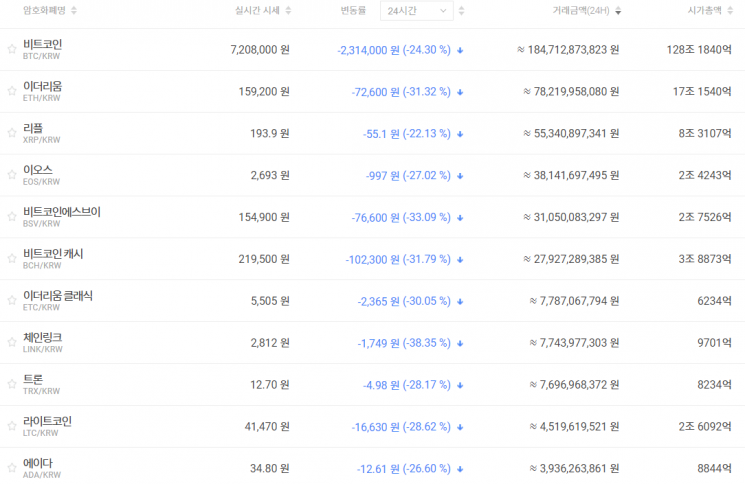Open the 24시간 period dropdown
Image resolution: width=745 pixels, height=484 pixels.
pos(416,10)
